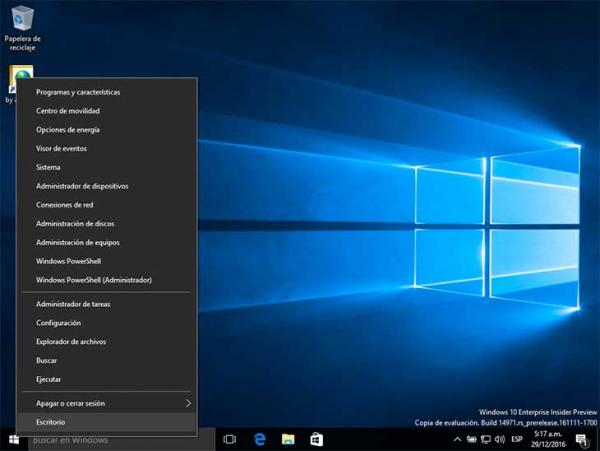Click the ESP input language indicator
Screen dimensions: 600x451
pos(517,439)
